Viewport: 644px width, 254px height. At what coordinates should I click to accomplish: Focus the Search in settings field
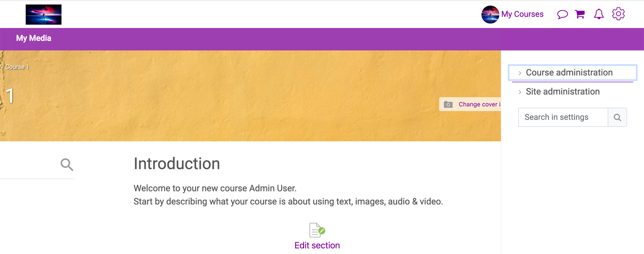coord(563,117)
